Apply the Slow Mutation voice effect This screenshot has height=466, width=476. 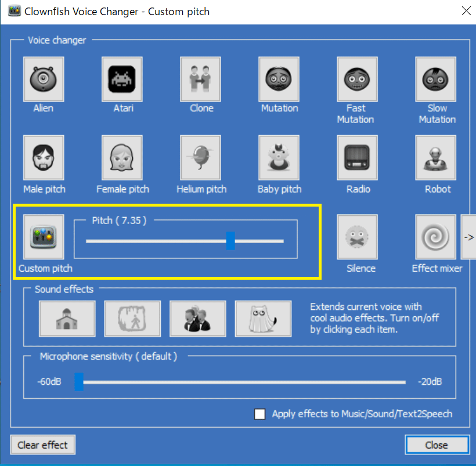435,79
